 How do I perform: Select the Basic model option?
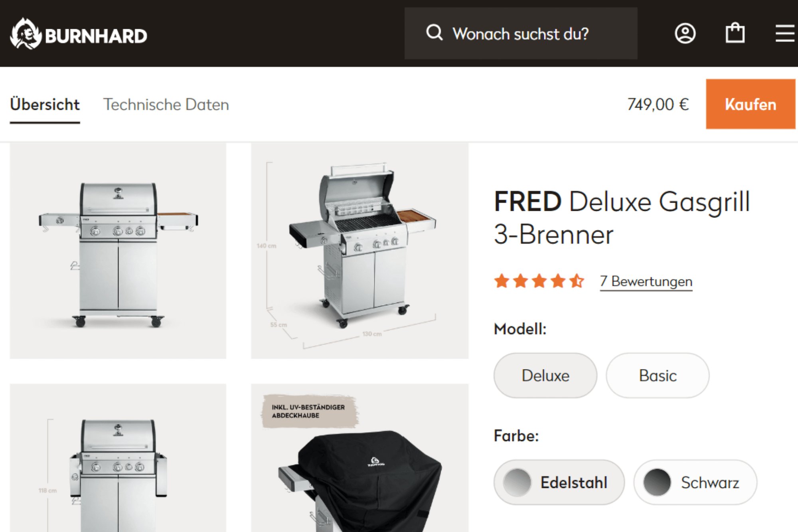click(x=658, y=375)
